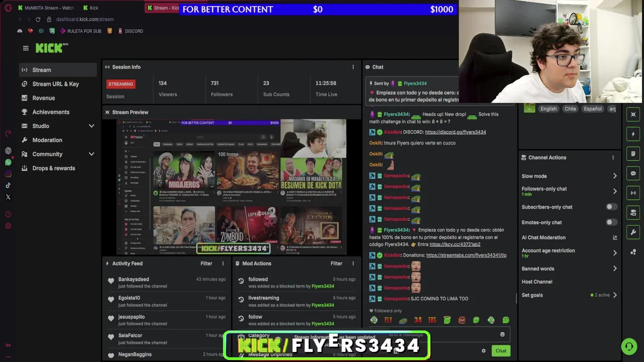Click Filter in the Activity Feed panel
The width and height of the screenshot is (644, 362).
pyautogui.click(x=206, y=263)
